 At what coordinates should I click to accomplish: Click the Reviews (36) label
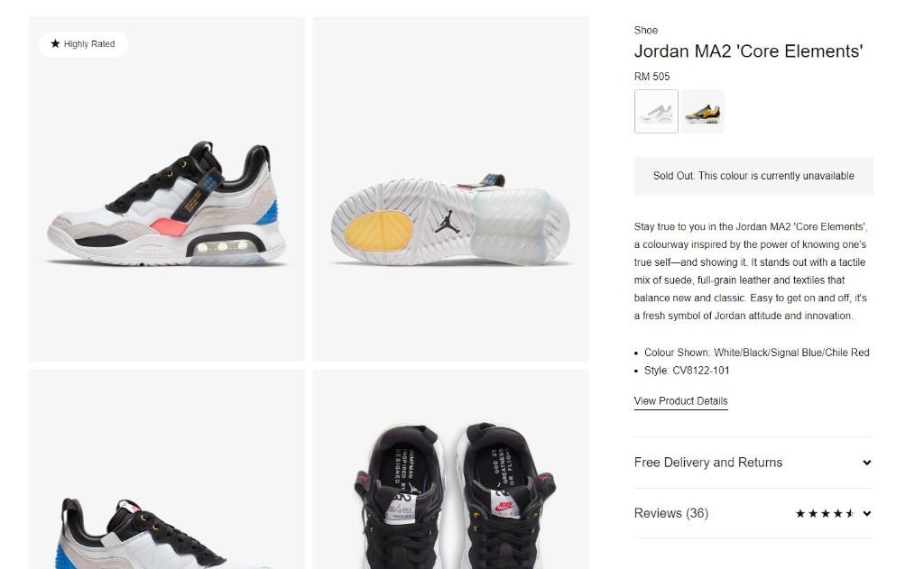[x=671, y=513]
